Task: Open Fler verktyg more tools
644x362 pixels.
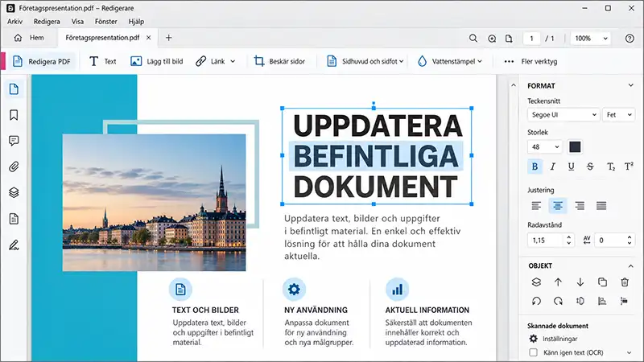Action: (x=530, y=62)
